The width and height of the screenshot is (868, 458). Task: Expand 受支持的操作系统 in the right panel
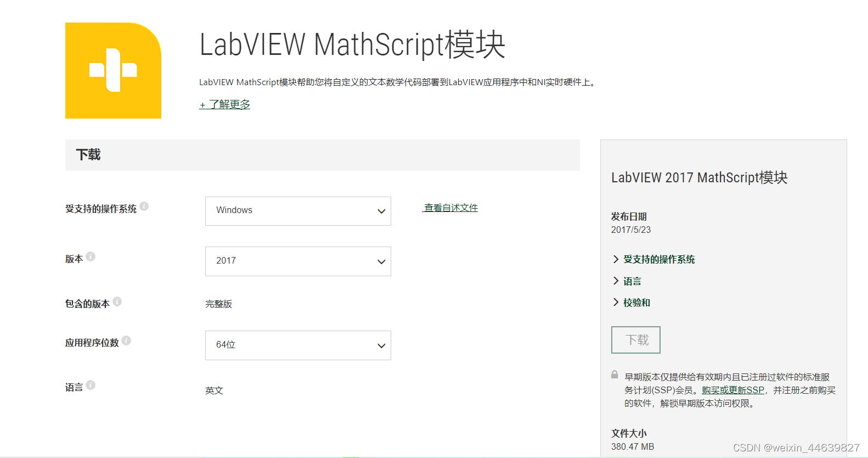click(x=653, y=259)
